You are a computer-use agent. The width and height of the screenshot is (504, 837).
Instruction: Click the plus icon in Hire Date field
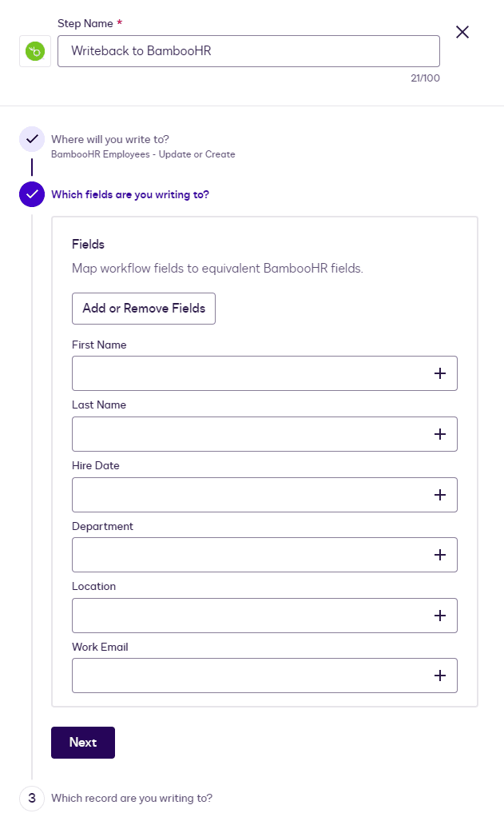tap(439, 495)
